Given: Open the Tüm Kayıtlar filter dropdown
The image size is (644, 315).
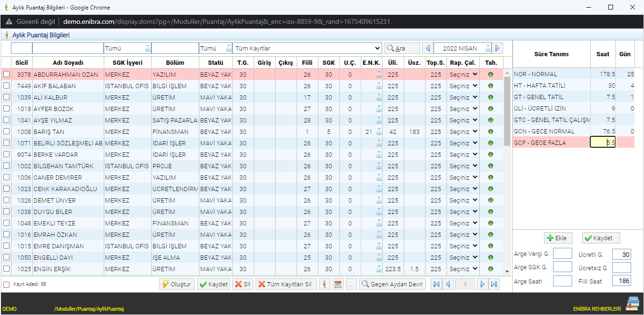Looking at the screenshot, I should 307,48.
